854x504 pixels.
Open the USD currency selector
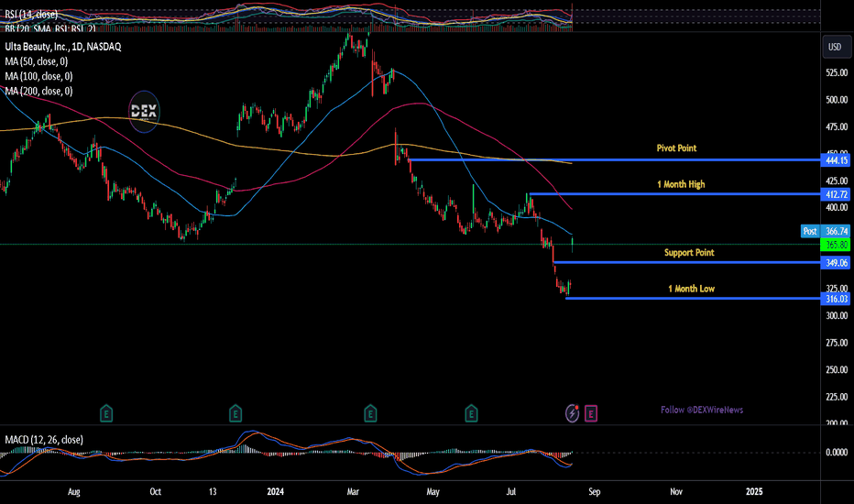tap(835, 47)
